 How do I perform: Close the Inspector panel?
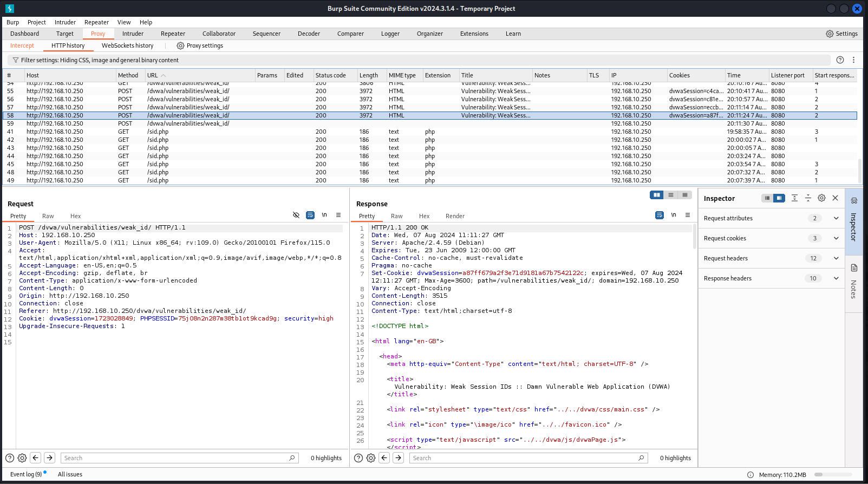click(x=835, y=198)
